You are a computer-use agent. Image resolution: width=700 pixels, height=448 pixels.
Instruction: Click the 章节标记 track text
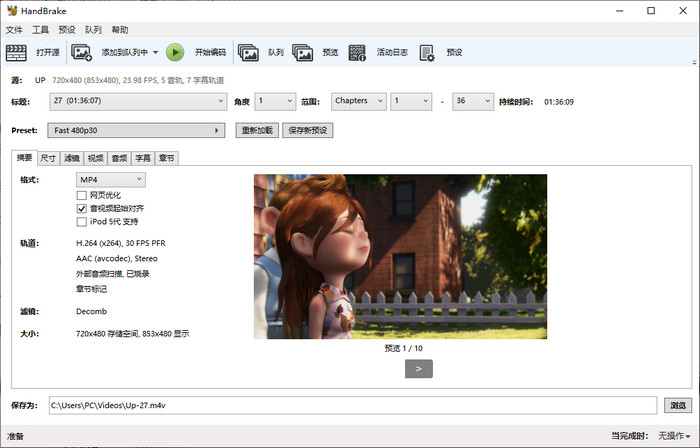pos(91,289)
